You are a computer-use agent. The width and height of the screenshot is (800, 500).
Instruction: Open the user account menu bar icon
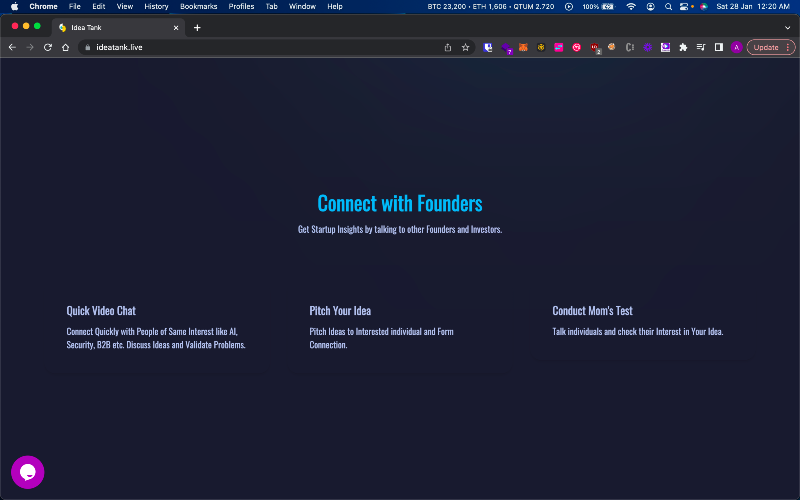(651, 7)
